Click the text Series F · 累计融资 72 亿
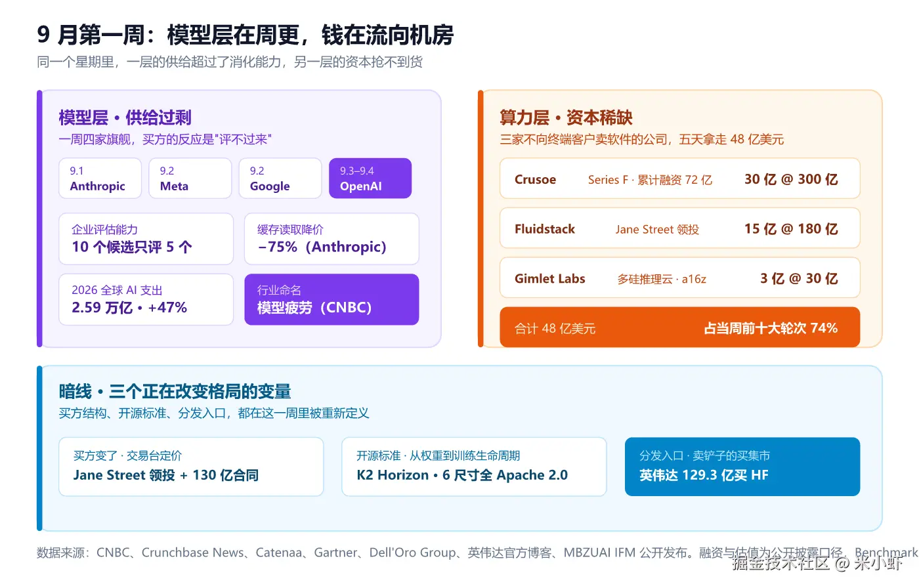Viewport: 919px width, 588px height. point(650,180)
